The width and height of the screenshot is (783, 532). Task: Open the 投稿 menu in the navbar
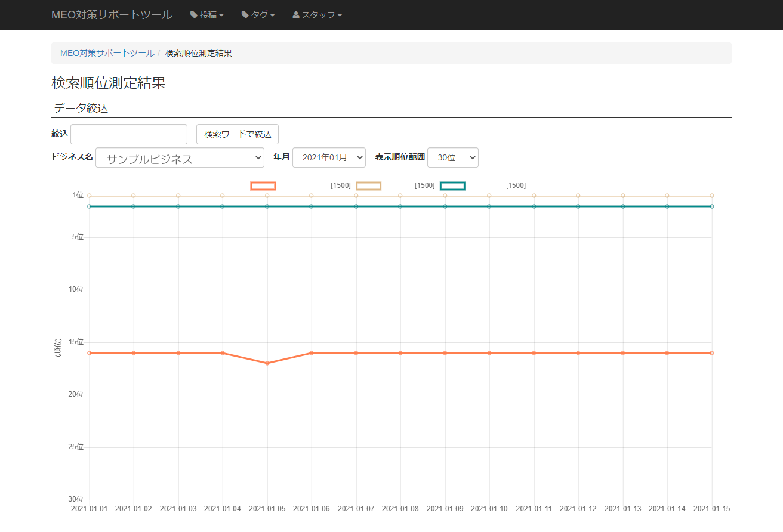pyautogui.click(x=207, y=15)
